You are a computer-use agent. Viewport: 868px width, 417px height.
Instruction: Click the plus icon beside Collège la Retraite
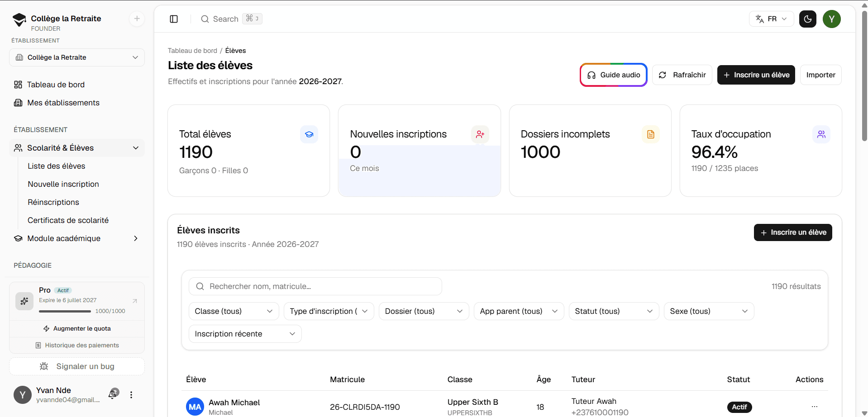(137, 19)
